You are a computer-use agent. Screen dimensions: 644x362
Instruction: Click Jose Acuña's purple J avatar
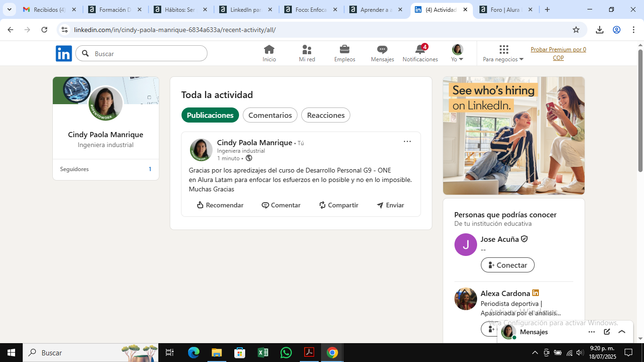pos(466,245)
